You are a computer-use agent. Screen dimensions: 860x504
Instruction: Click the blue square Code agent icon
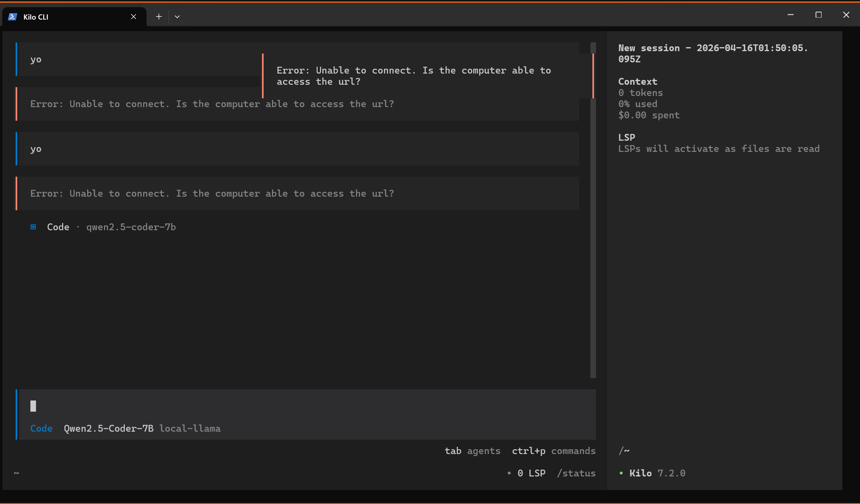(x=34, y=227)
